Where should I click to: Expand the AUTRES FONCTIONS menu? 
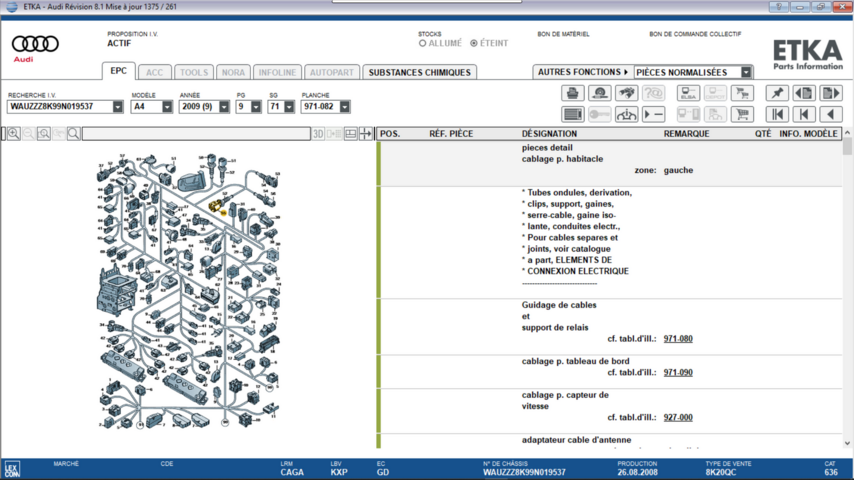[583, 72]
